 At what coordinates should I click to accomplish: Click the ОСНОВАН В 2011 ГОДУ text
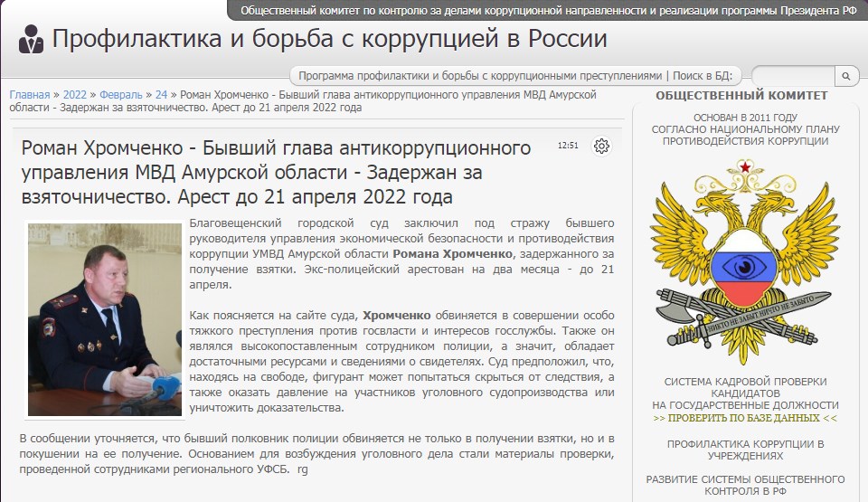click(745, 118)
